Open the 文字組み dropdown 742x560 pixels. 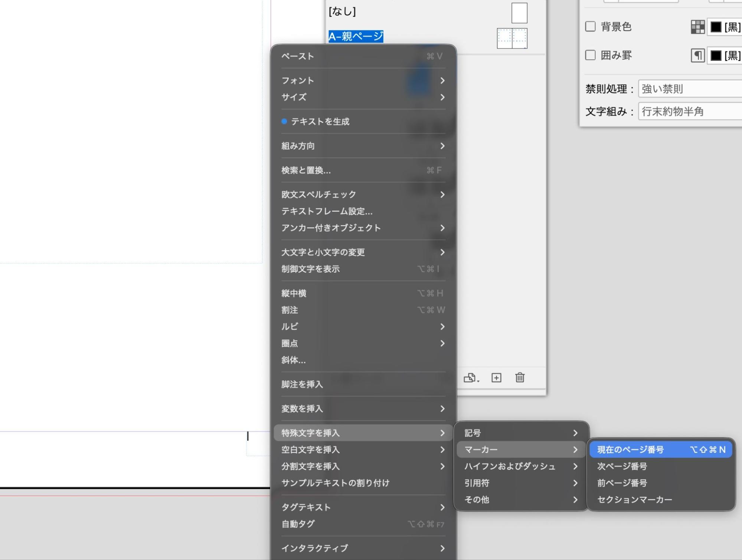(690, 112)
